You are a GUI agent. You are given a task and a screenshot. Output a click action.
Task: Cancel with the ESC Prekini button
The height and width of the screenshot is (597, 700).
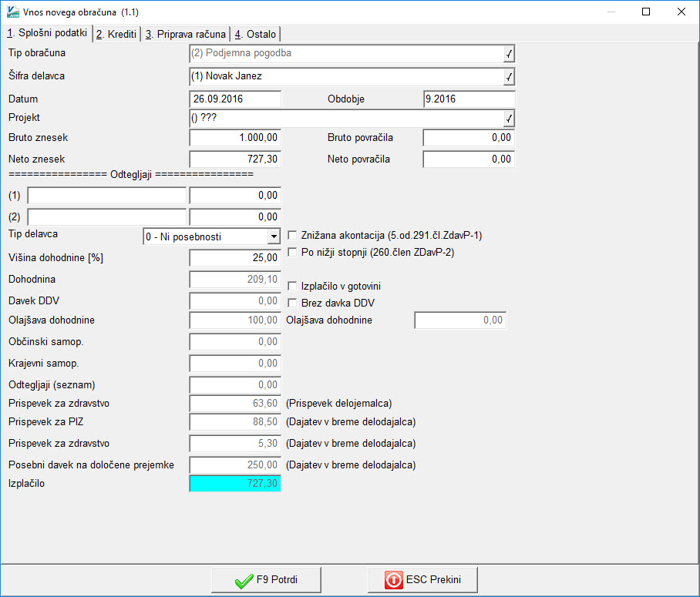click(422, 580)
